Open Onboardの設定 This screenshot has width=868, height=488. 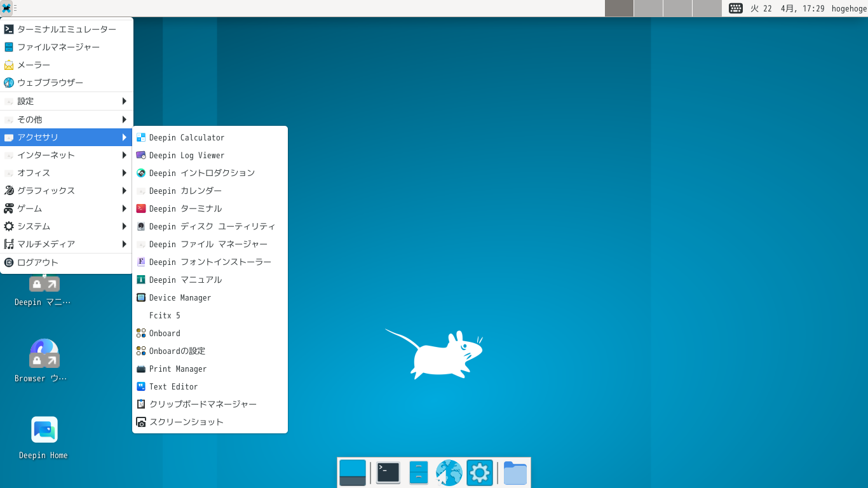click(x=210, y=351)
